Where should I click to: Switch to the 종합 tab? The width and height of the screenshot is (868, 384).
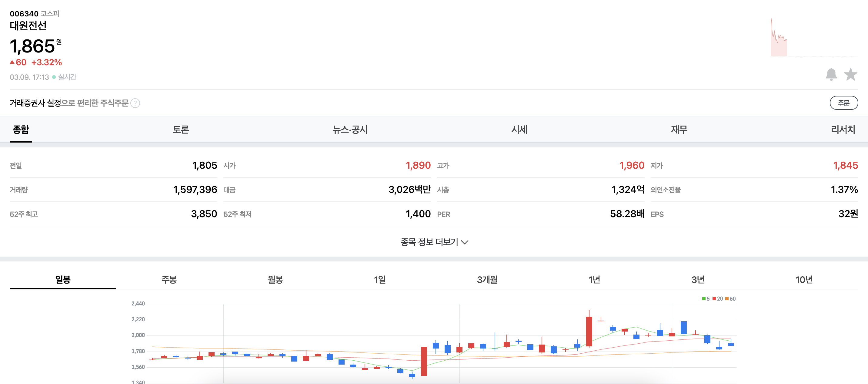tap(21, 130)
